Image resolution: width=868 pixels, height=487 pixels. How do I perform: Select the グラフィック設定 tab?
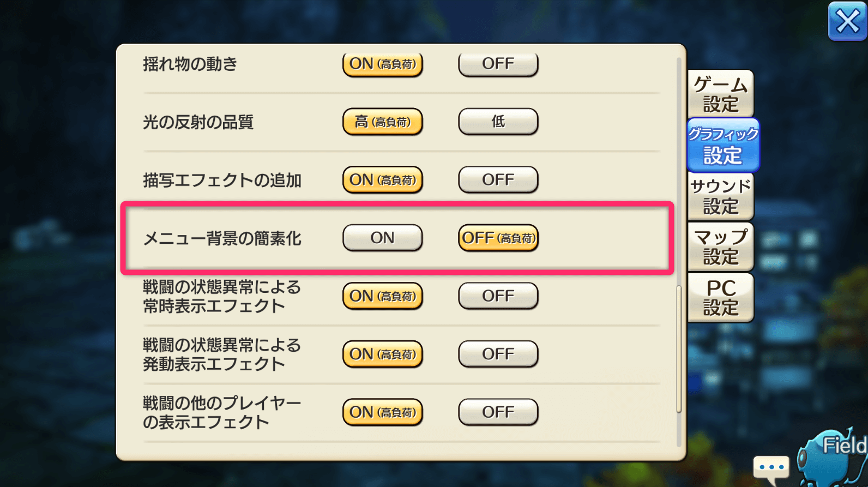point(722,146)
